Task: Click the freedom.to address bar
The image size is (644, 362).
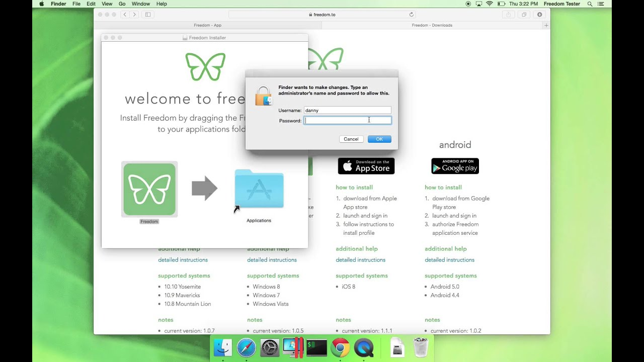Action: (x=322, y=15)
